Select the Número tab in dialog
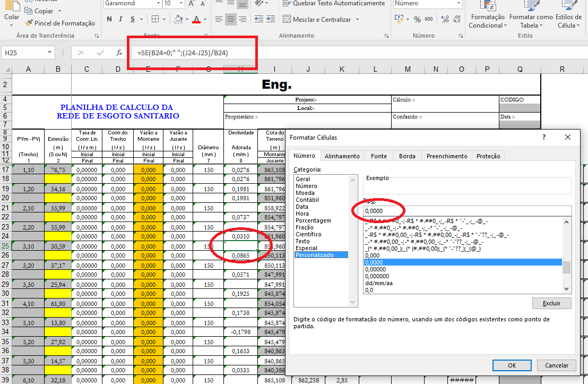The height and width of the screenshot is (384, 588). [x=304, y=156]
